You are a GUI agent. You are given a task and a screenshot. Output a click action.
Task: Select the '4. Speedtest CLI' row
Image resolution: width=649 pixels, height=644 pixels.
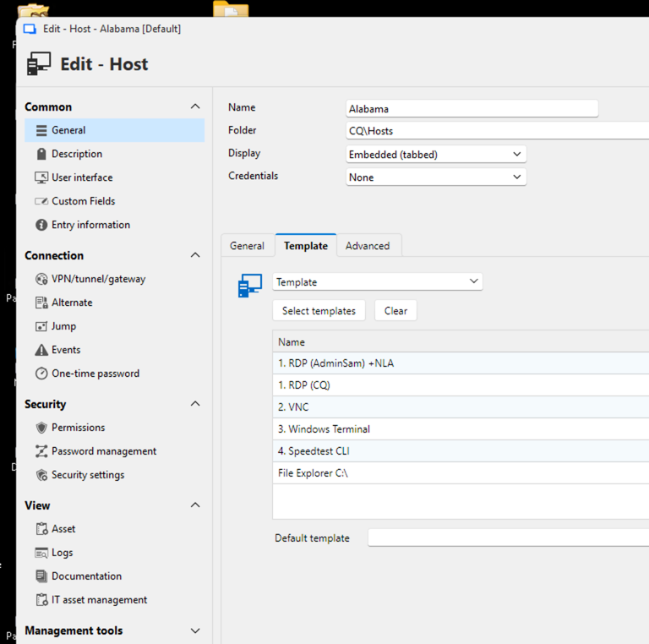(x=461, y=451)
